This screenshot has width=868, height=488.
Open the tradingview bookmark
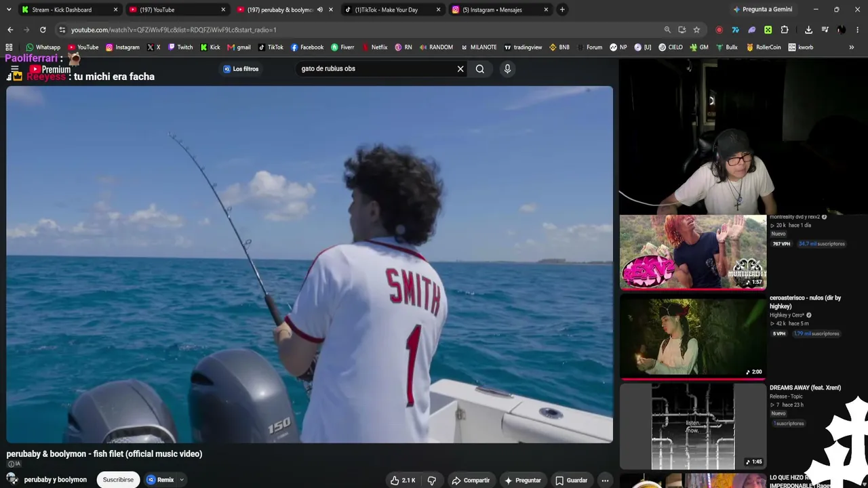[523, 47]
